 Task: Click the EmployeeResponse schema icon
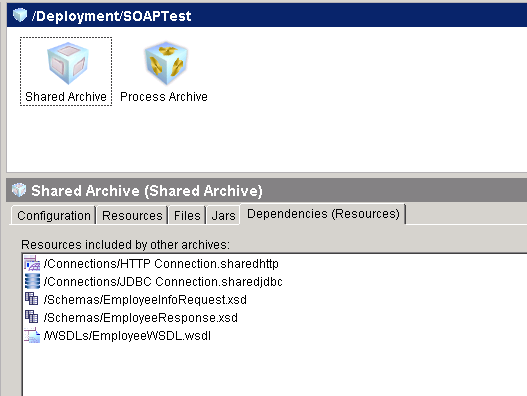click(32, 317)
